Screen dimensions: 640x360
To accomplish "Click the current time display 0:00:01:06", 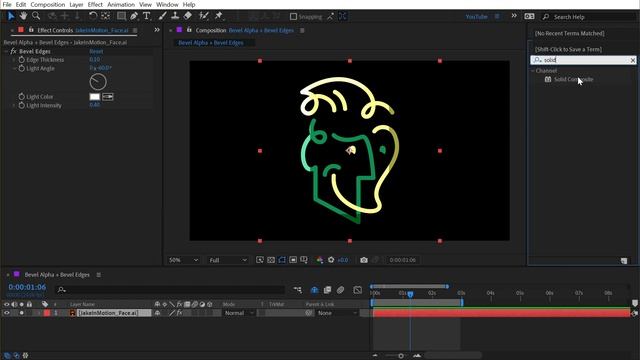I will pos(27,287).
